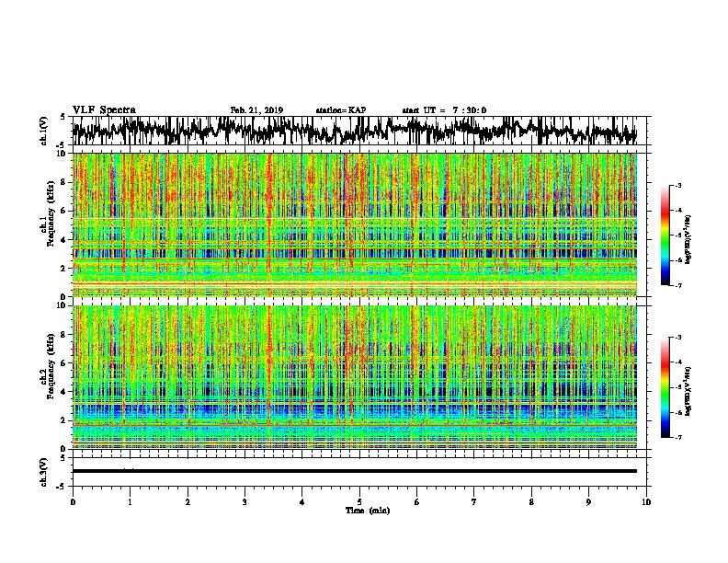The width and height of the screenshot is (728, 563).
Task: Click the ch.1 voltage waveform trace
Action: (354, 131)
